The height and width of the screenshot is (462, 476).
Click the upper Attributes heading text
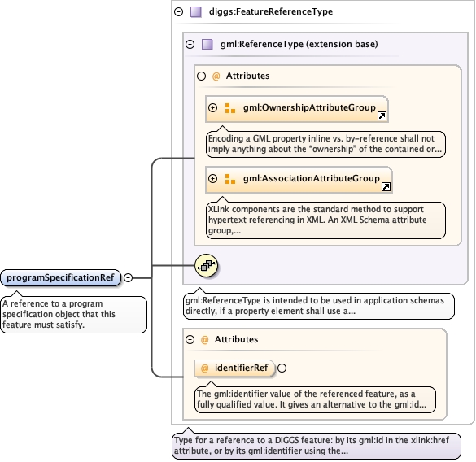pos(247,76)
